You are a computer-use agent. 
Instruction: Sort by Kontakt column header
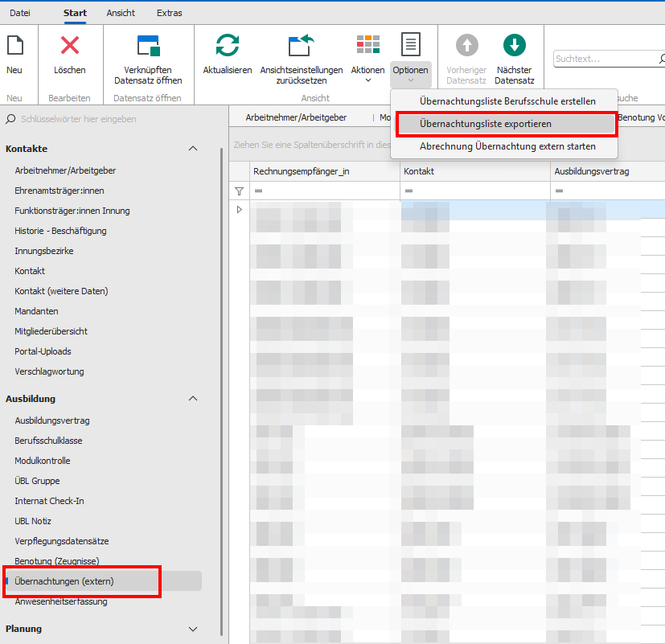pos(475,171)
